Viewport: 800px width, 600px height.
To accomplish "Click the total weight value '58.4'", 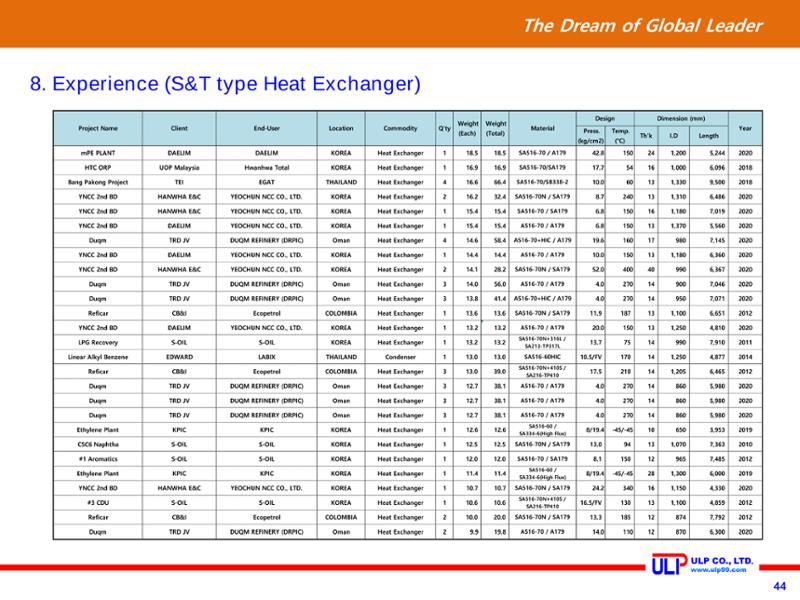I will pos(499,240).
